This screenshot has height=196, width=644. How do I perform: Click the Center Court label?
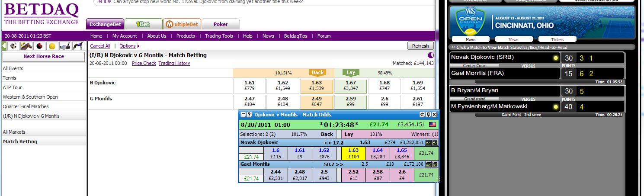point(475,66)
